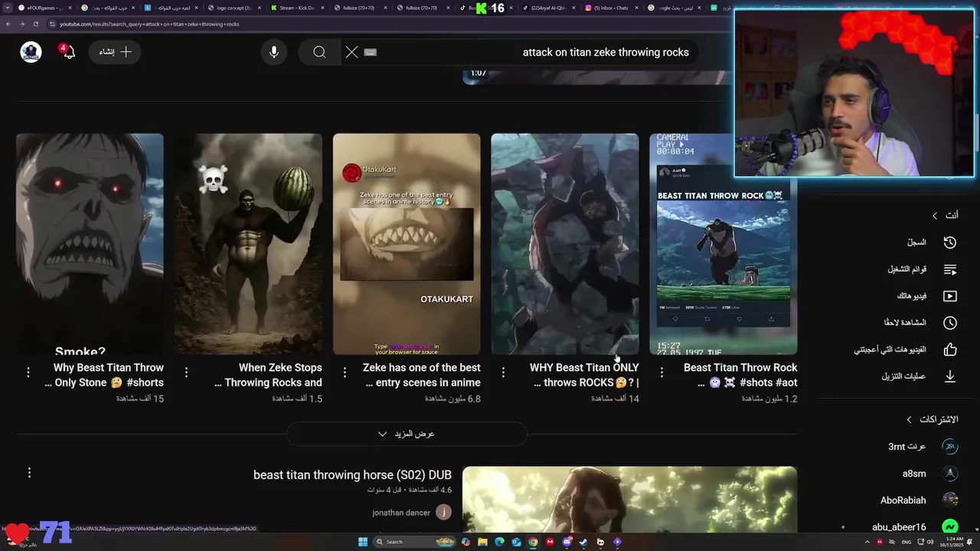Open the abu_abeer16 subscription channel
980x551 pixels.
[x=915, y=527]
